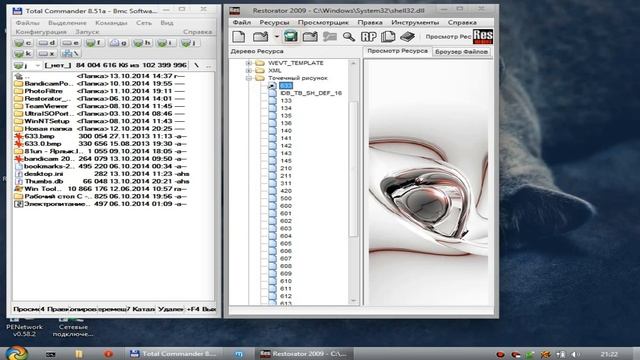
Task: Switch to the Просмотр Ресурса tab
Action: tap(397, 51)
